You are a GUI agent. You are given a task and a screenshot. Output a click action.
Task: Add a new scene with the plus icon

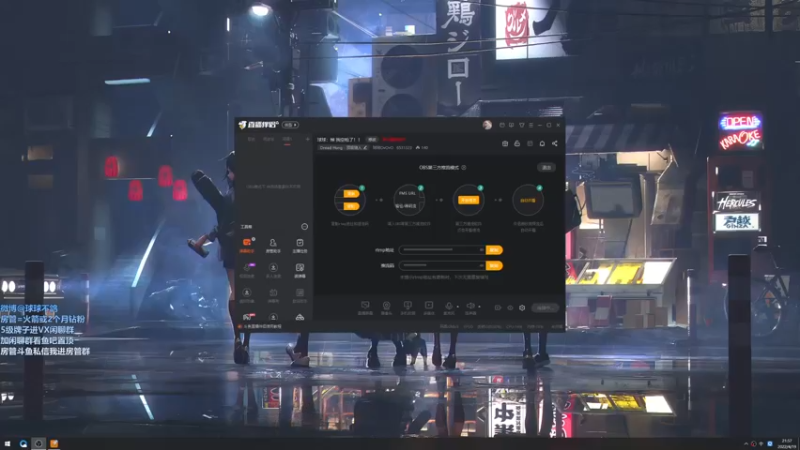pyautogui.click(x=307, y=139)
